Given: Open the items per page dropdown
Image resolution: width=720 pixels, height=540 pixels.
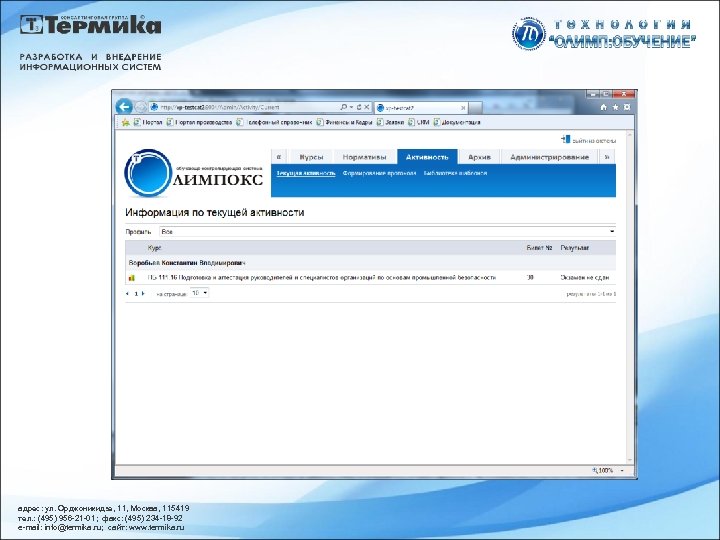Looking at the screenshot, I should 199,293.
